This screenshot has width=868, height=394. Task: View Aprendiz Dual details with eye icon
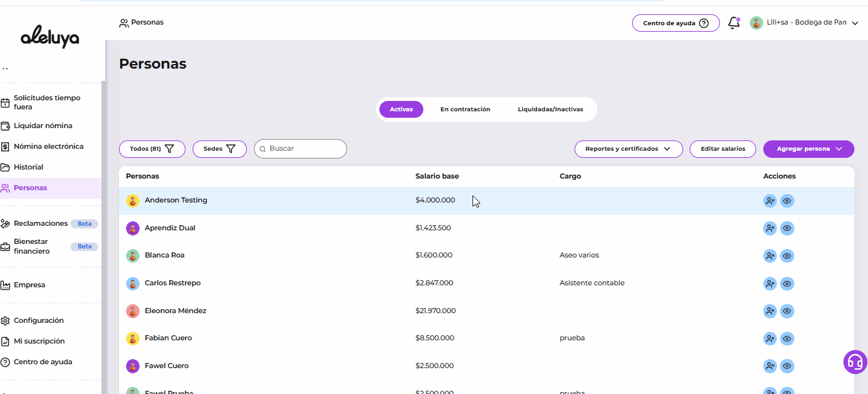(x=787, y=228)
